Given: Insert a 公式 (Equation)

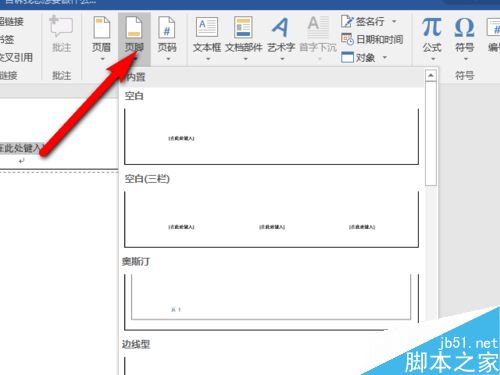Looking at the screenshot, I should [432, 38].
